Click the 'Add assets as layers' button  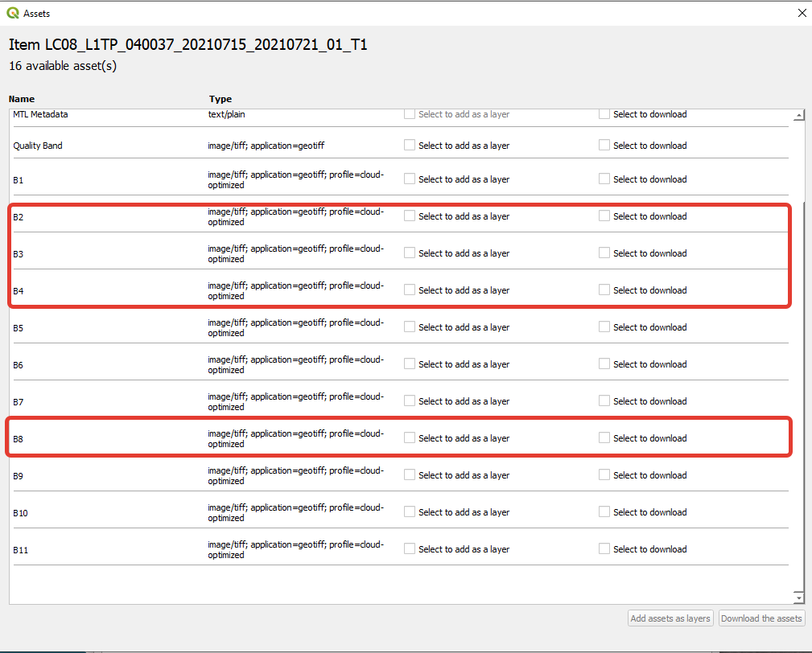[x=670, y=618]
